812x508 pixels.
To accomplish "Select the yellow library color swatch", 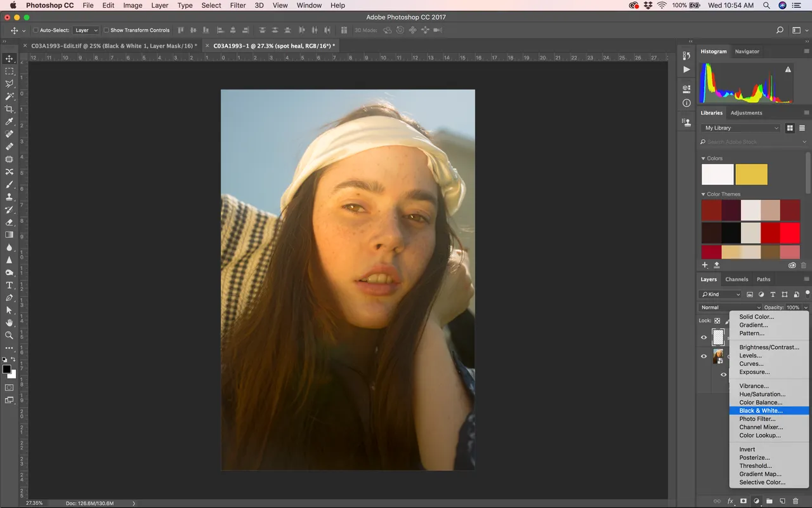I will click(751, 175).
